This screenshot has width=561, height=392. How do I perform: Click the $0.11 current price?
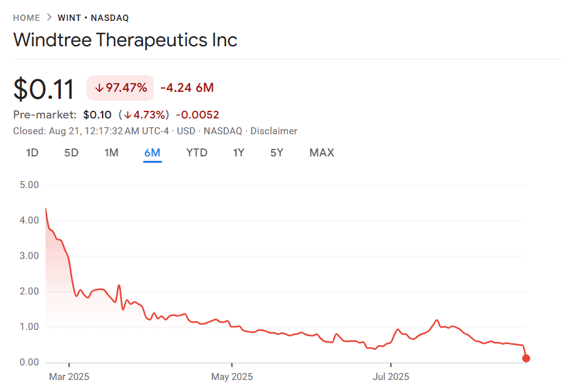click(44, 89)
